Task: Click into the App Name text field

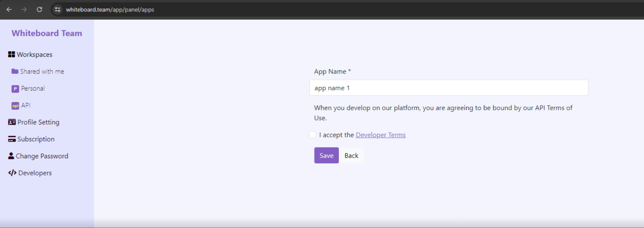Action: [x=448, y=88]
